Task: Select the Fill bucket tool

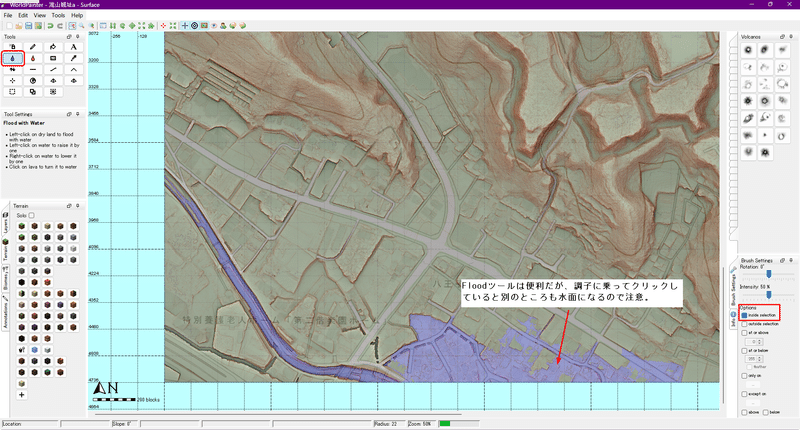Action: (x=53, y=47)
